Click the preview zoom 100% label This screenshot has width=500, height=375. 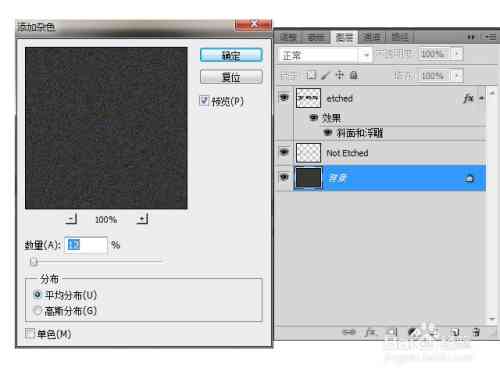tap(106, 219)
